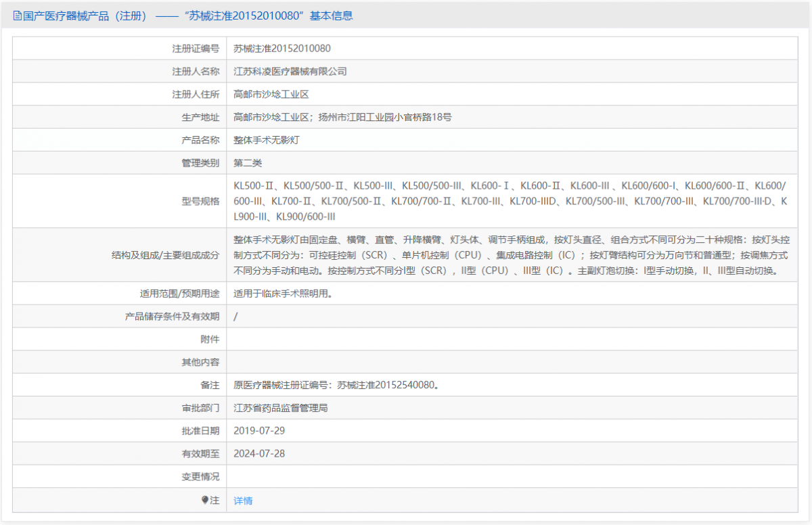
Task: Click the structure description beginning 整体手术无影灯由固定盘
Action: point(511,255)
